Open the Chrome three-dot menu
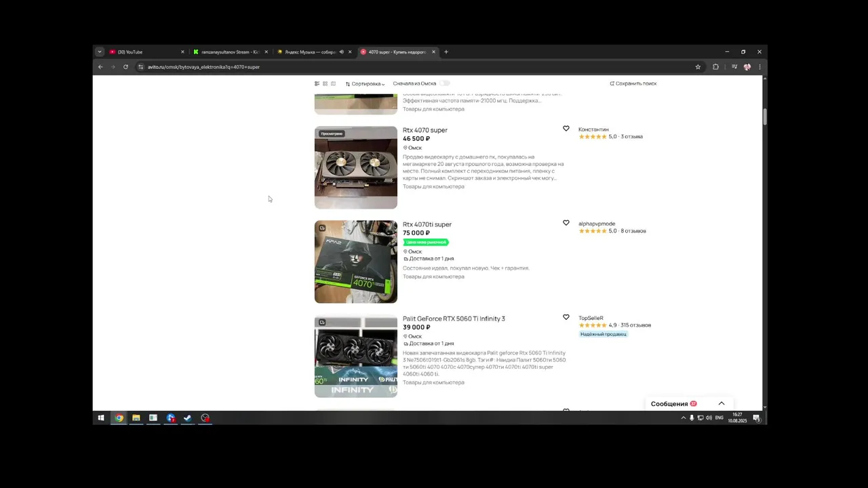The width and height of the screenshot is (868, 488). 759,67
